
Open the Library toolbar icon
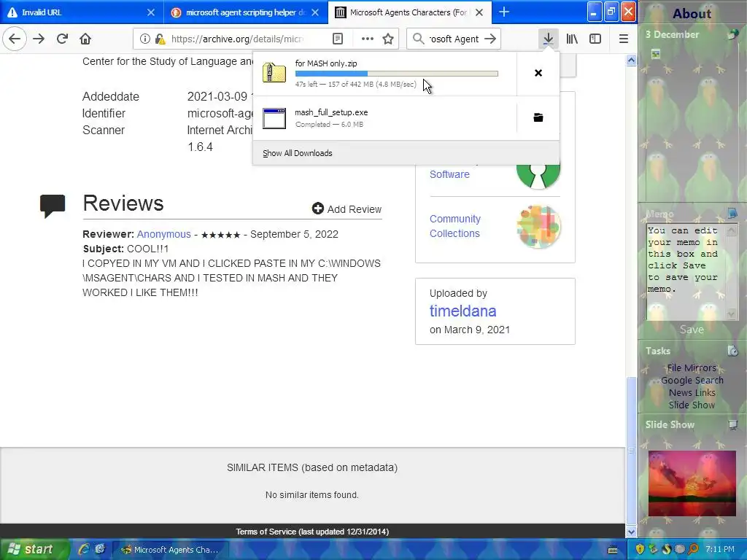point(572,39)
